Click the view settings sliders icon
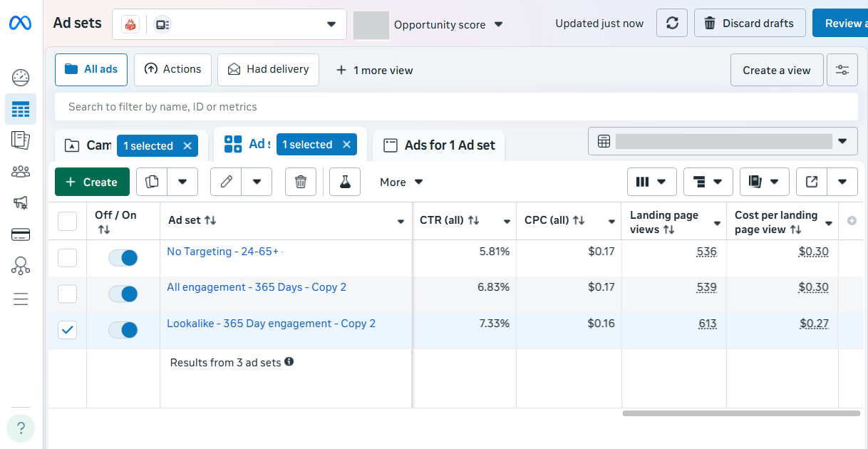868x449 pixels. [842, 70]
